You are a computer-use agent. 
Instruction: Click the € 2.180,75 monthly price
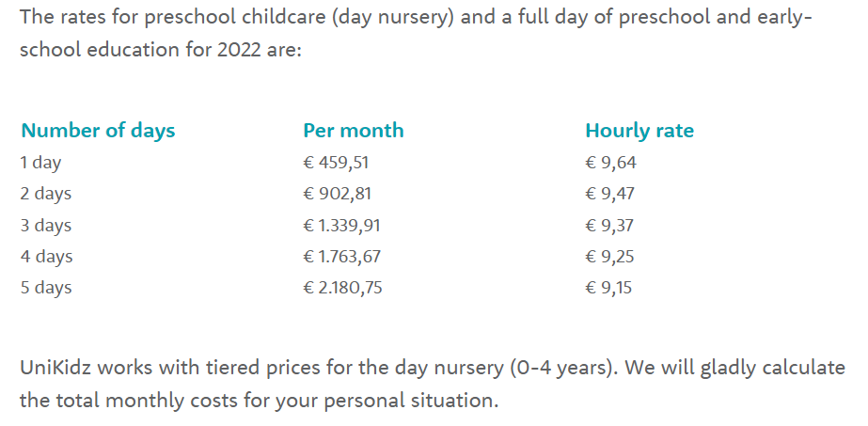pyautogui.click(x=342, y=287)
